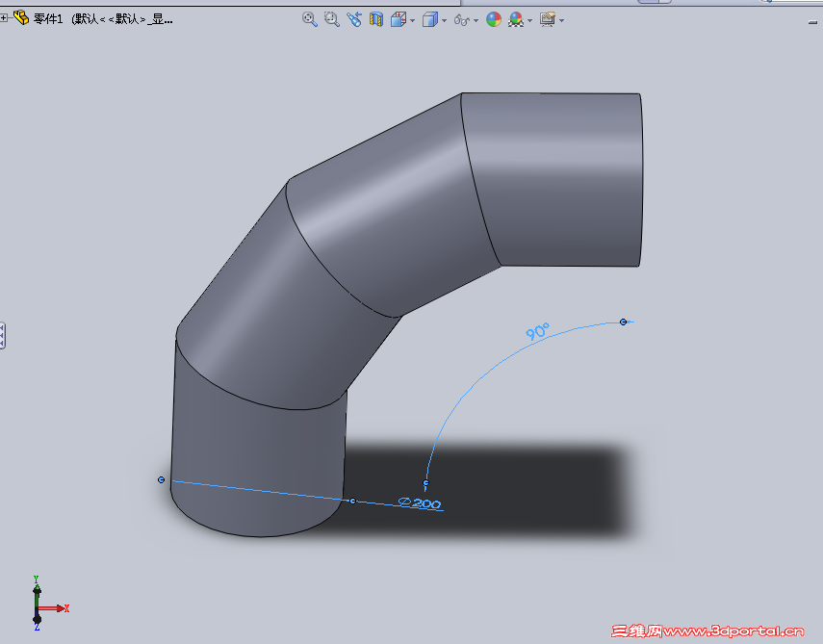
Task: Click the 90° angle dimension text
Action: point(537,331)
